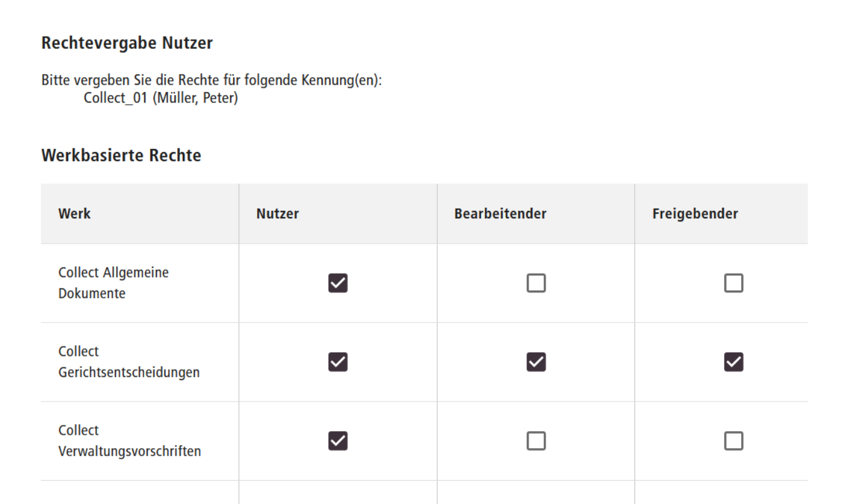Select the Nutzer column header
Screen dimensions: 859x504
[x=277, y=213]
